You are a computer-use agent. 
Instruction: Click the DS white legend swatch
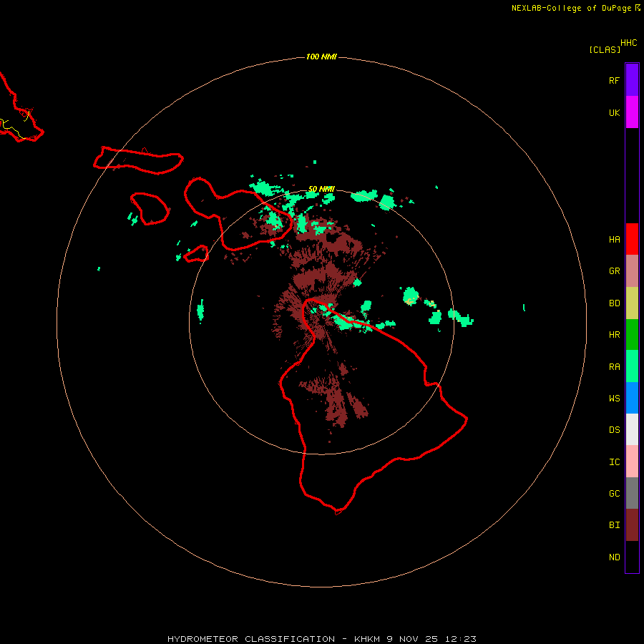pyautogui.click(x=632, y=429)
